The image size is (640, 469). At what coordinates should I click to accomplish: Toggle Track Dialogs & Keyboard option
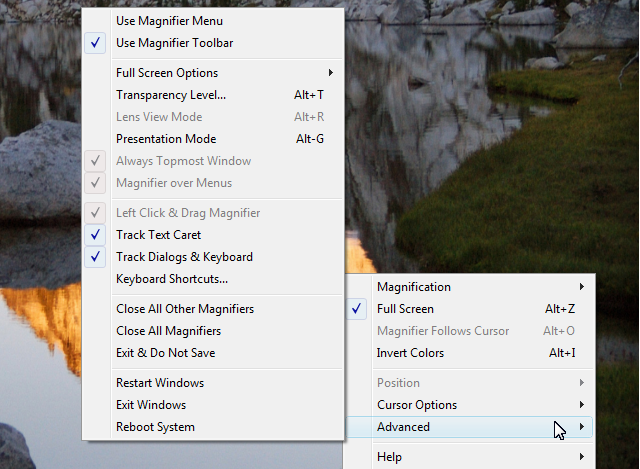pos(184,257)
